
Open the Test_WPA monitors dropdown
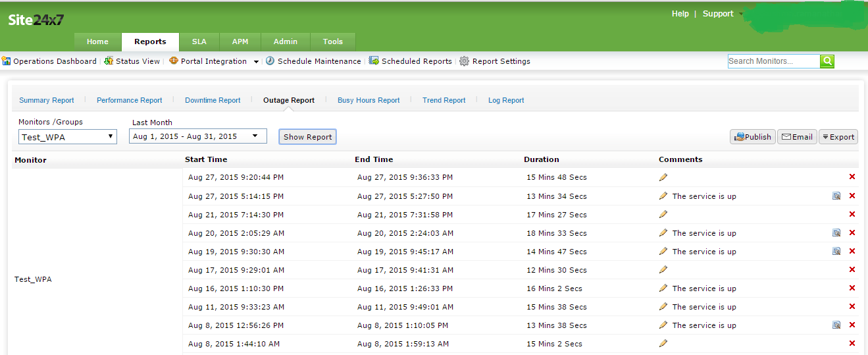[x=68, y=137]
